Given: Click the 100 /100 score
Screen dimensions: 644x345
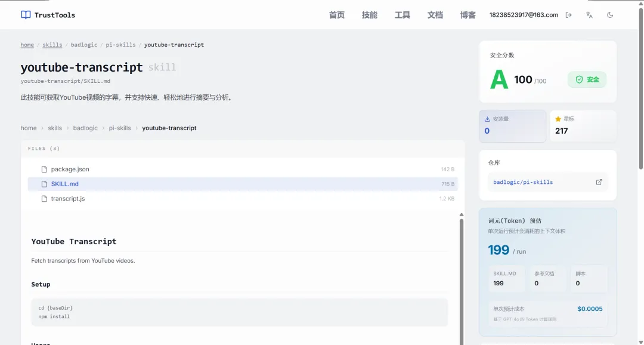Looking at the screenshot, I should [x=530, y=79].
